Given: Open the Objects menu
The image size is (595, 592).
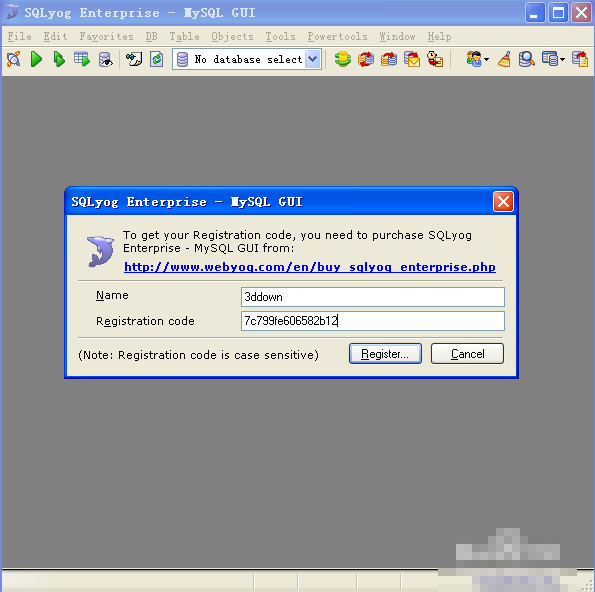Looking at the screenshot, I should click(x=232, y=36).
